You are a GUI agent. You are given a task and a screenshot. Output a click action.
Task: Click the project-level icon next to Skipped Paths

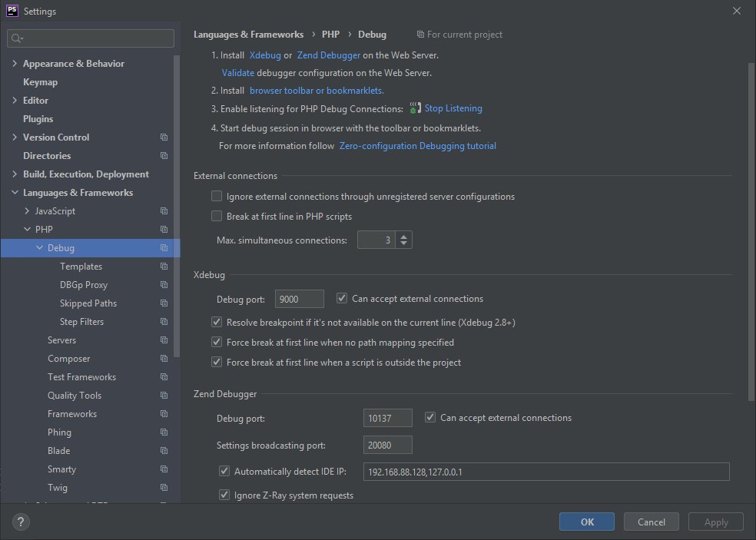coord(164,303)
